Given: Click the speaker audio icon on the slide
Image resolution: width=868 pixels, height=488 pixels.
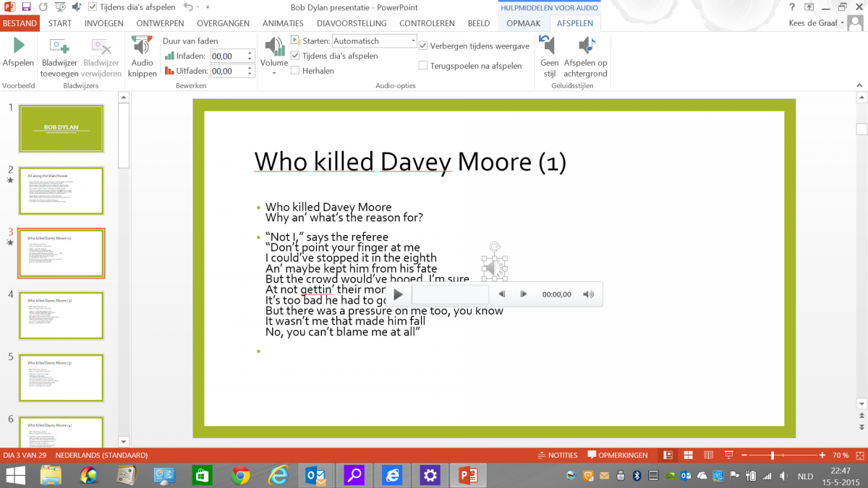Looking at the screenshot, I should (494, 269).
